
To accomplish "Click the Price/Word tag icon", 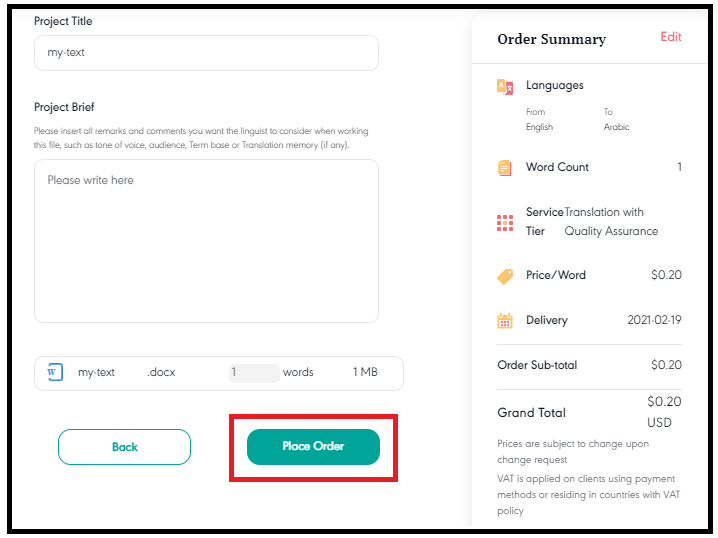I will click(505, 277).
